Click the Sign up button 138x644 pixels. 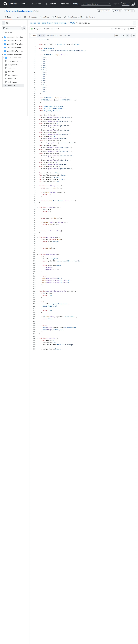[x=125, y=4]
